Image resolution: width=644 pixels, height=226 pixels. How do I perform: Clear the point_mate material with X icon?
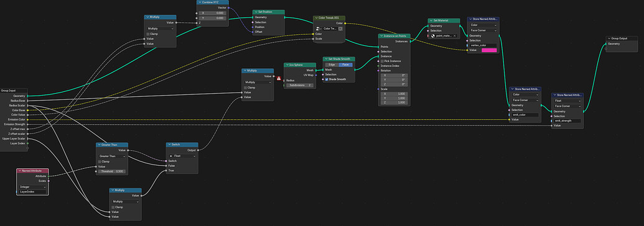(455, 35)
